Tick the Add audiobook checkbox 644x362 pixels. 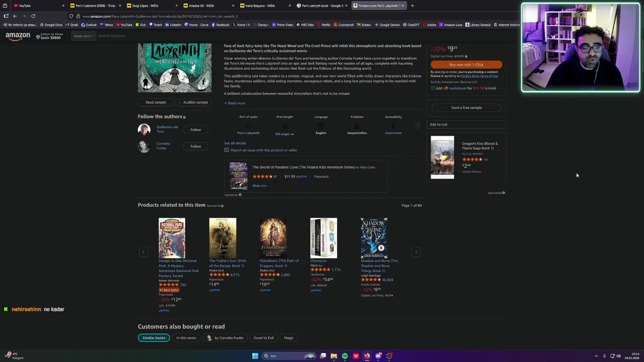(433, 88)
